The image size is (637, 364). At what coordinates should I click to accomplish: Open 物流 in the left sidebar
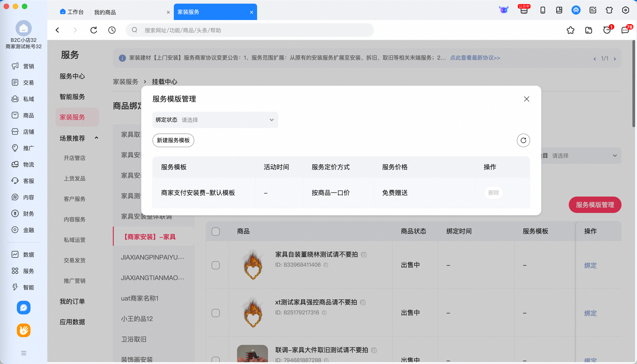(x=23, y=164)
